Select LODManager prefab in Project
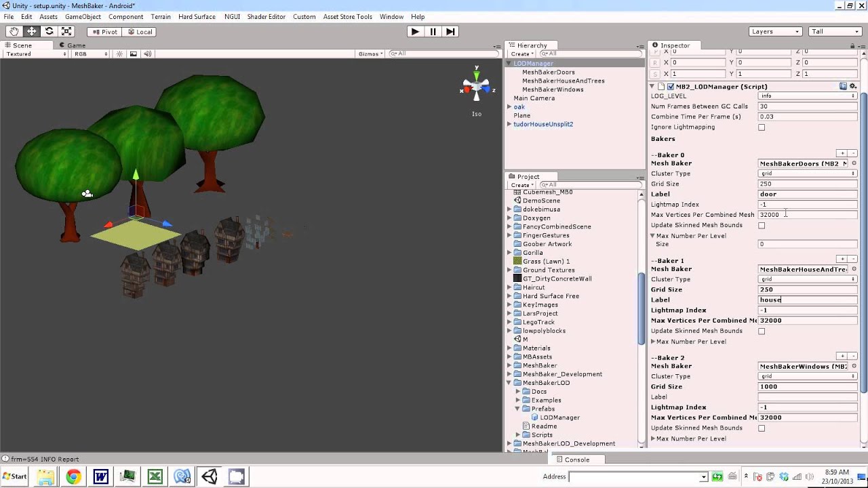 [559, 418]
